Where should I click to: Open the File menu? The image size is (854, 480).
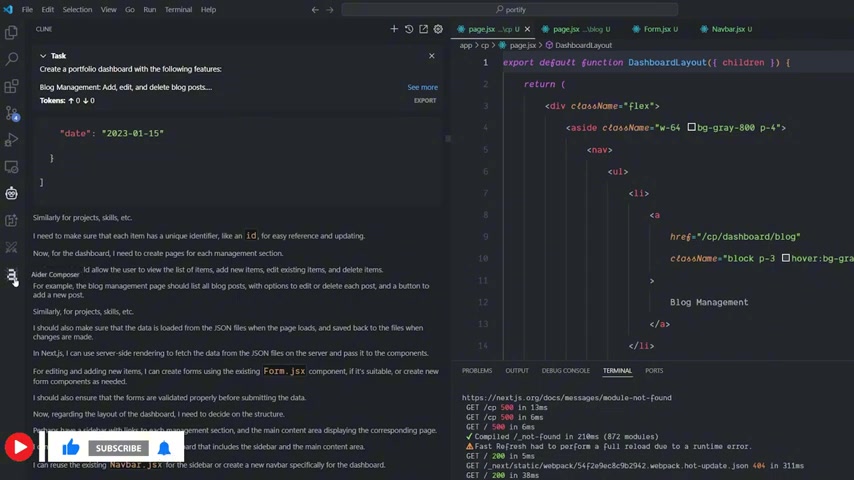tap(27, 9)
